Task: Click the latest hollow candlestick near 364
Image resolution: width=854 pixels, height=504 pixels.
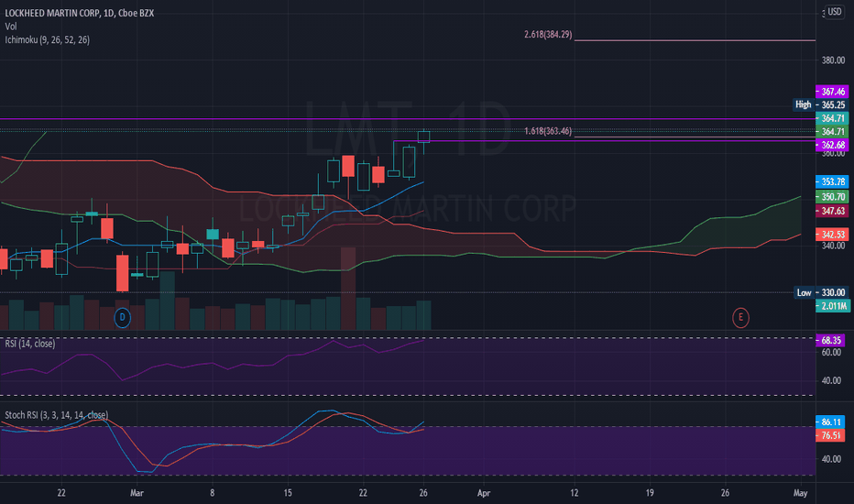Action: 423,137
